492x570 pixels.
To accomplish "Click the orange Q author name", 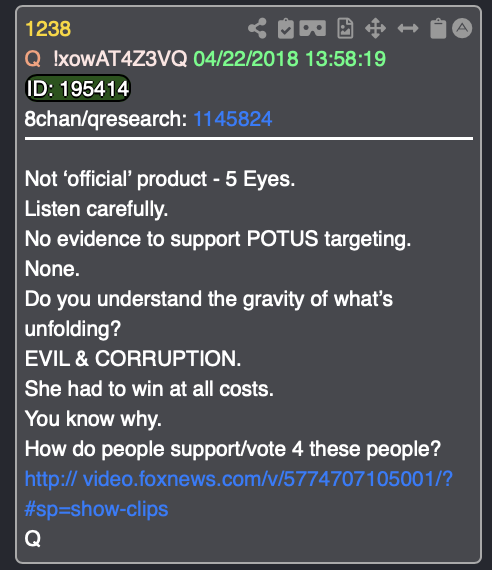I will (33, 59).
